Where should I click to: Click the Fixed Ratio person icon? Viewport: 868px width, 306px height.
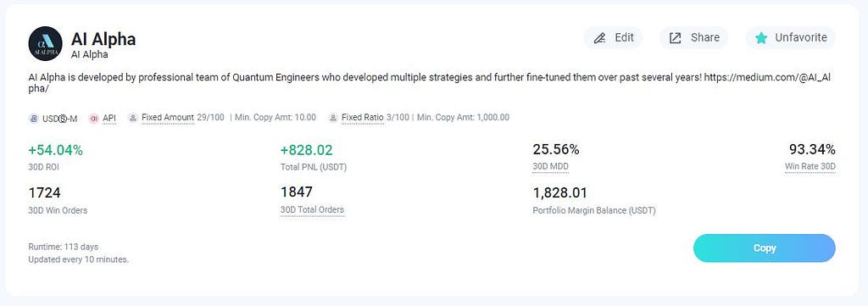(332, 118)
